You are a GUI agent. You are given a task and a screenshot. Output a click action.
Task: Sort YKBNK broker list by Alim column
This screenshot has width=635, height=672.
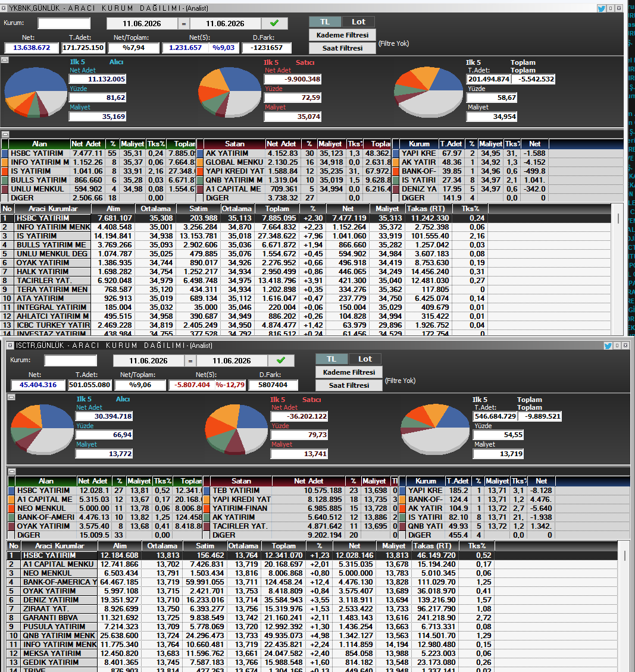click(x=113, y=209)
